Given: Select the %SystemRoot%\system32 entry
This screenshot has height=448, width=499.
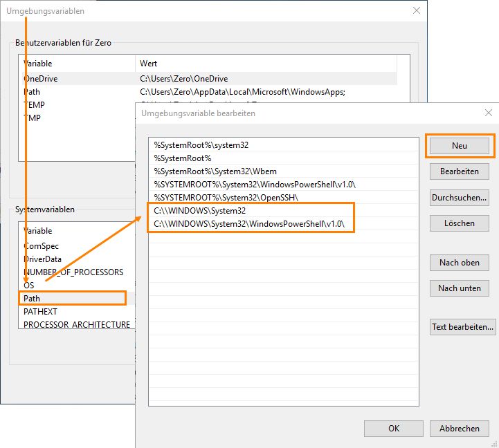Looking at the screenshot, I should pyautogui.click(x=283, y=145).
